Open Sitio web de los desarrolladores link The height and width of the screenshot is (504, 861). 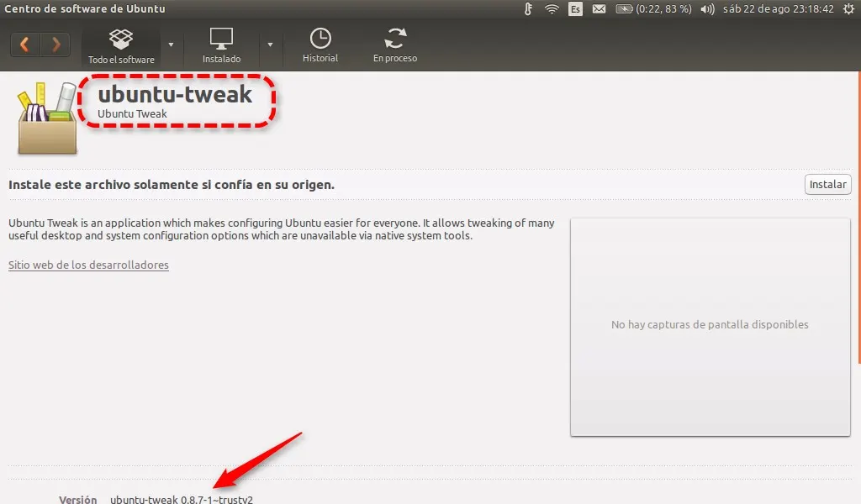pos(88,265)
